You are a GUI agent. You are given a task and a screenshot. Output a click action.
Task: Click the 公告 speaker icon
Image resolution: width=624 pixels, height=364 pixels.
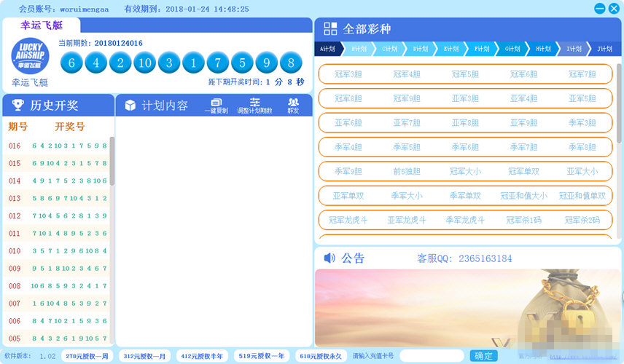click(x=329, y=258)
